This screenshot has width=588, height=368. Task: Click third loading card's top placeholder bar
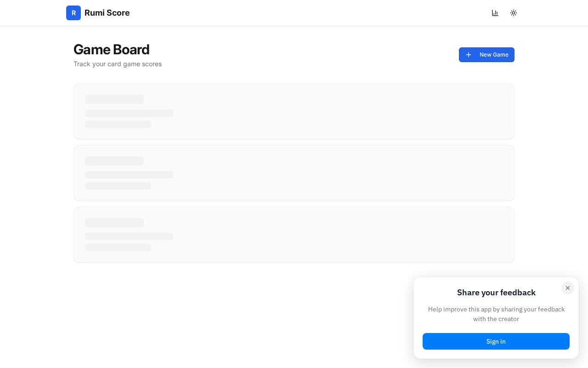(114, 223)
